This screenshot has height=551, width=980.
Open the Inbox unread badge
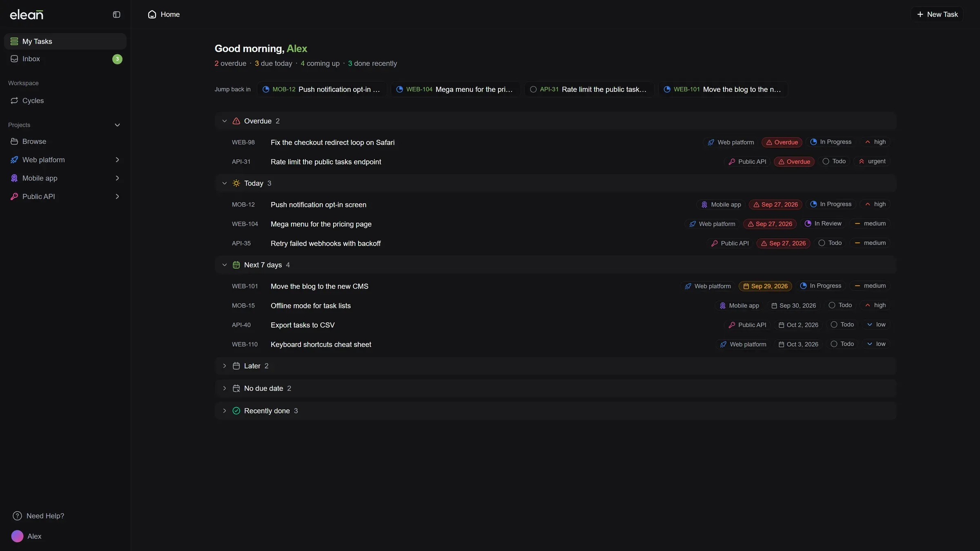pos(117,59)
